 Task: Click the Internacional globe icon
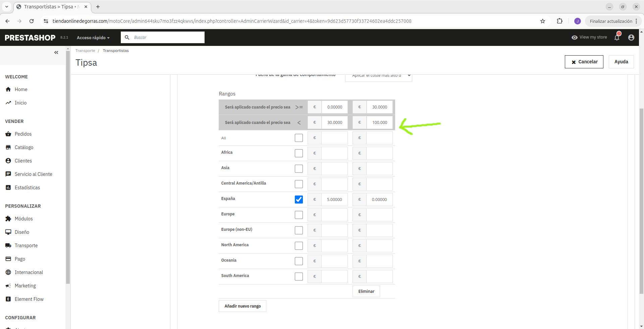(x=8, y=272)
